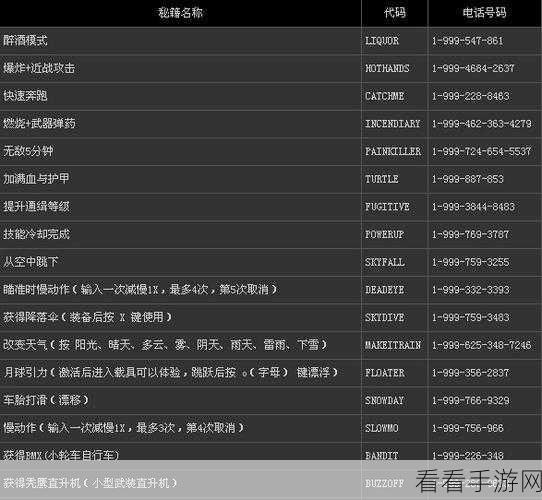Click the phone number in the SNOWDAY row
This screenshot has width=542, height=500.
470,400
